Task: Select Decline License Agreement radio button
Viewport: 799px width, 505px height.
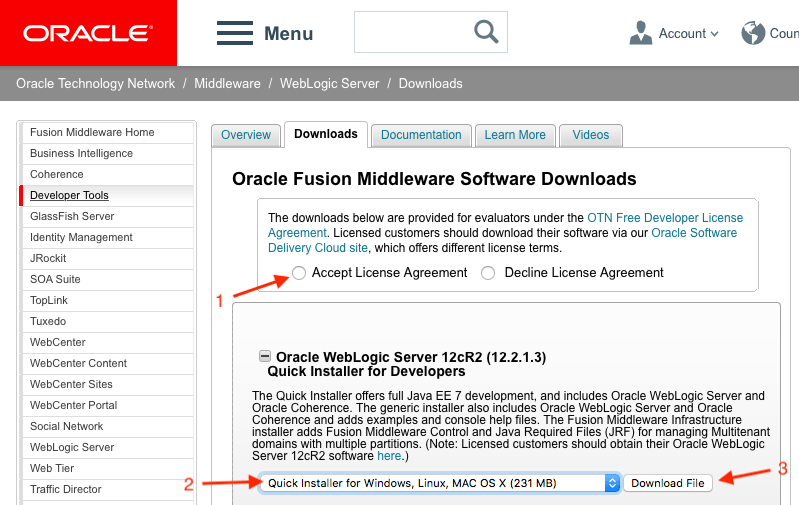Action: 488,273
